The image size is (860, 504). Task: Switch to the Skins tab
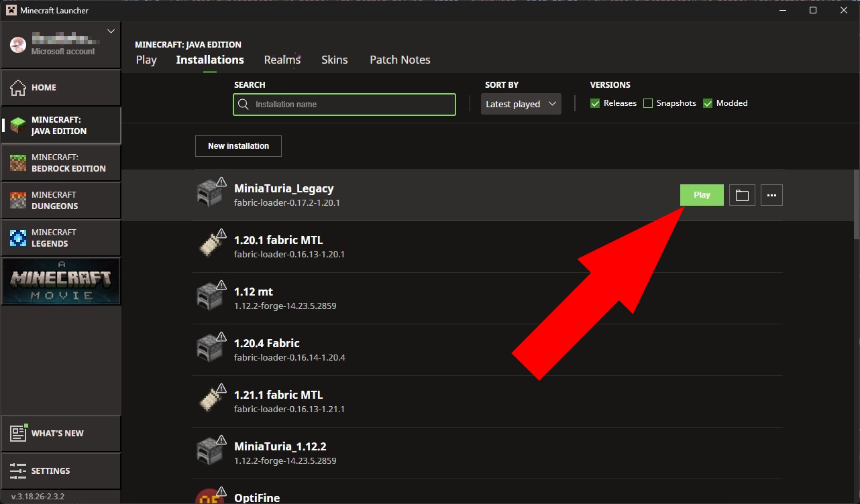[335, 60]
